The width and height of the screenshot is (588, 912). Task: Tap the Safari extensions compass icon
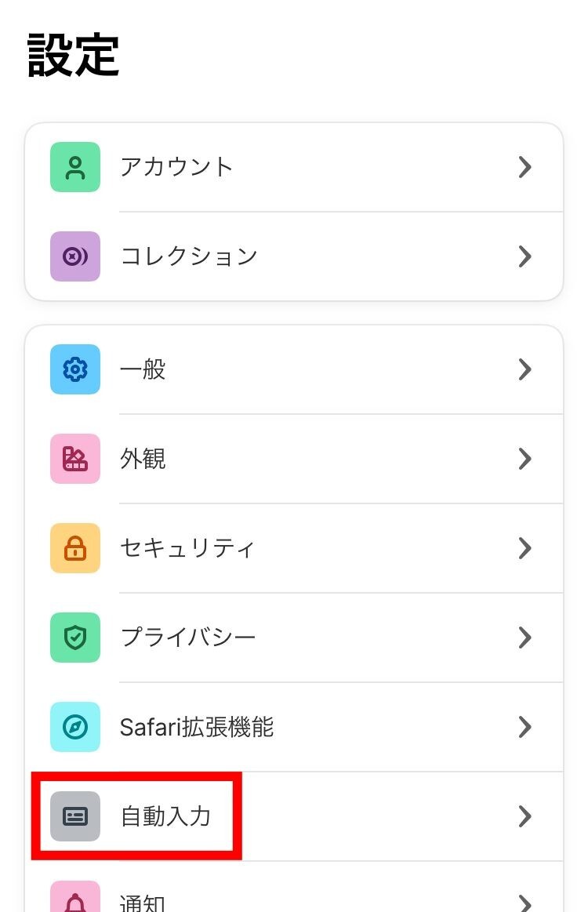[x=75, y=727]
